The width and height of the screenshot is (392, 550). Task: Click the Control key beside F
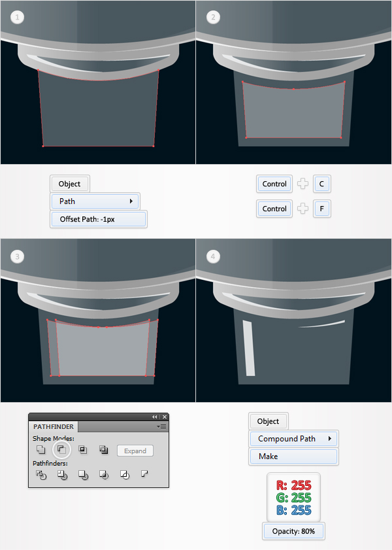click(274, 209)
